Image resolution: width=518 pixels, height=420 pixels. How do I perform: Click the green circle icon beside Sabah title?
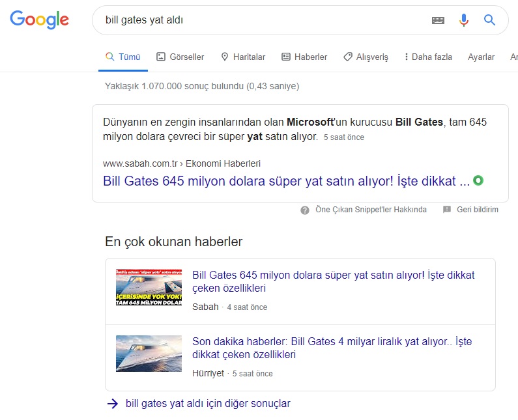pyautogui.click(x=478, y=180)
